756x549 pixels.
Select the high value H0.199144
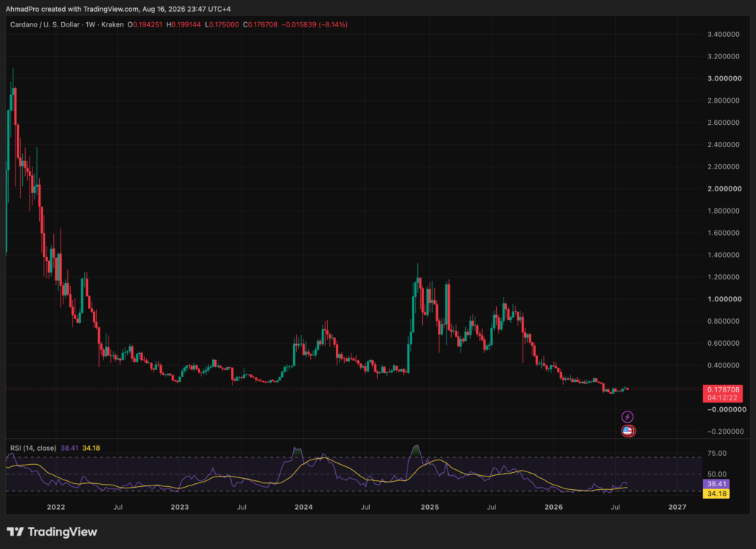click(183, 24)
